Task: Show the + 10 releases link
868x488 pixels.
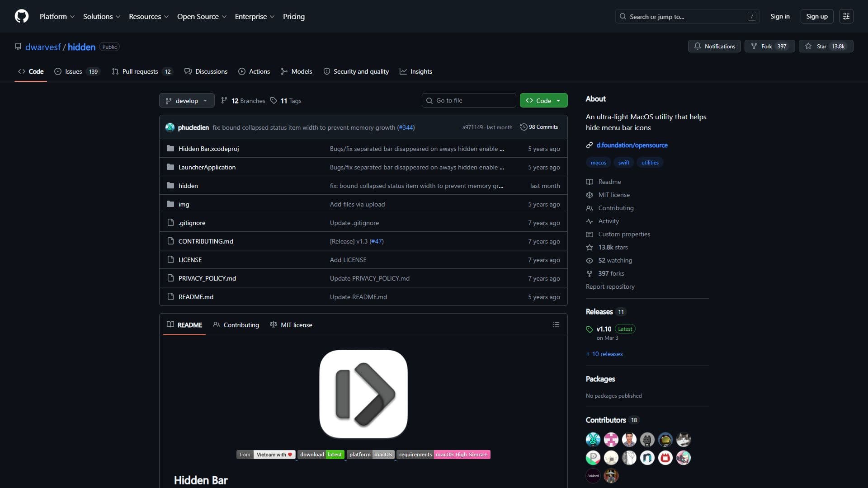Action: 604,354
